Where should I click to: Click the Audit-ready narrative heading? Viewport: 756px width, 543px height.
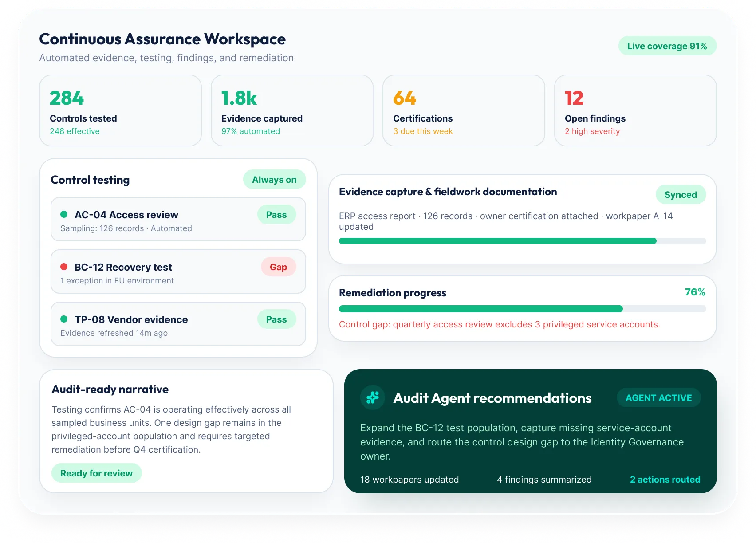coord(110,389)
